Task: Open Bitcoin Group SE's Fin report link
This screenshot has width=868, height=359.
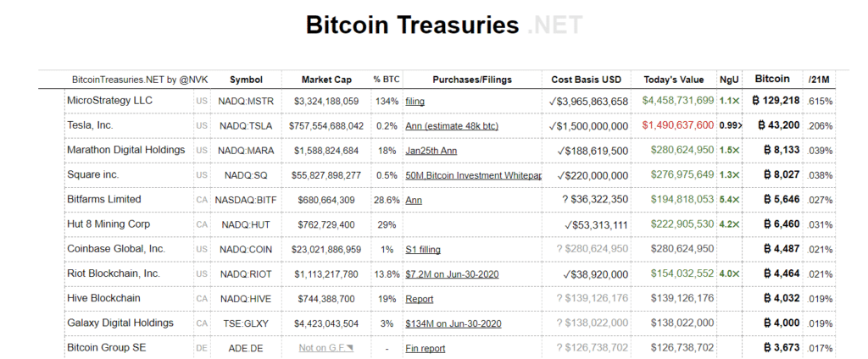Action: tap(426, 348)
